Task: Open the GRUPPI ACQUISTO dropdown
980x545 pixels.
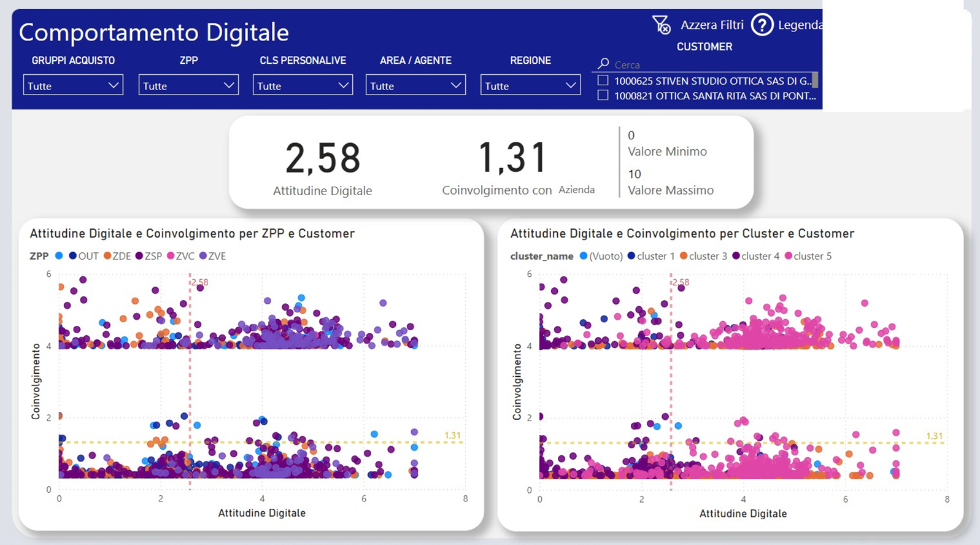Action: point(73,85)
